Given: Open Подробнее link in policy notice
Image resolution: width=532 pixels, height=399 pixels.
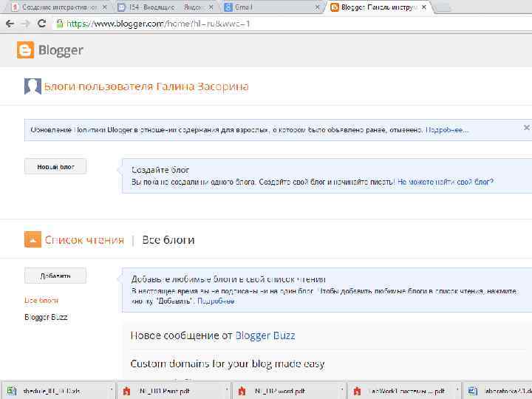Looking at the screenshot, I should click(x=447, y=130).
